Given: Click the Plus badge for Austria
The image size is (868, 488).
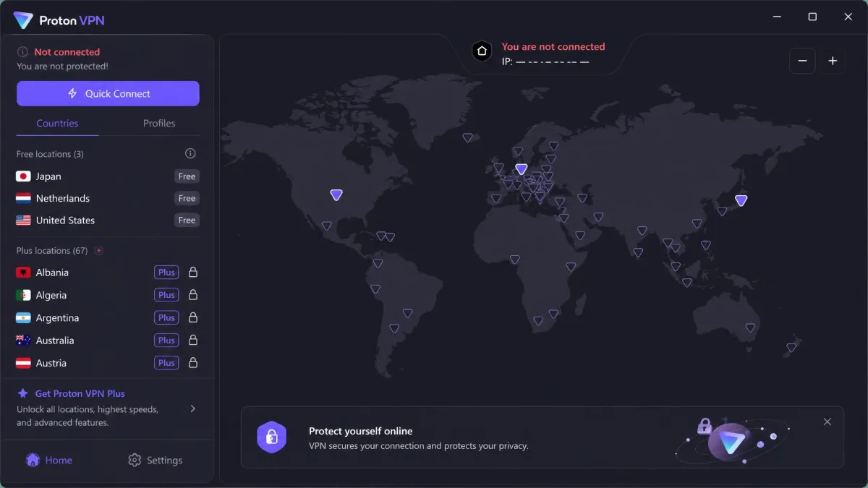Looking at the screenshot, I should [166, 363].
